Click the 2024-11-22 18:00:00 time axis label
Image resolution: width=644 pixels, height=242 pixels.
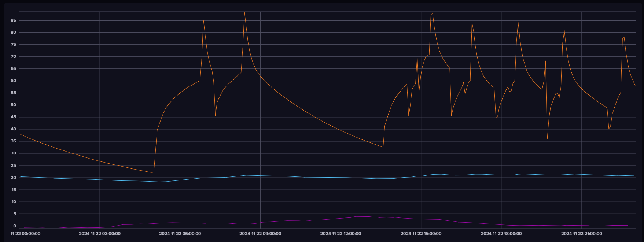tap(501, 234)
